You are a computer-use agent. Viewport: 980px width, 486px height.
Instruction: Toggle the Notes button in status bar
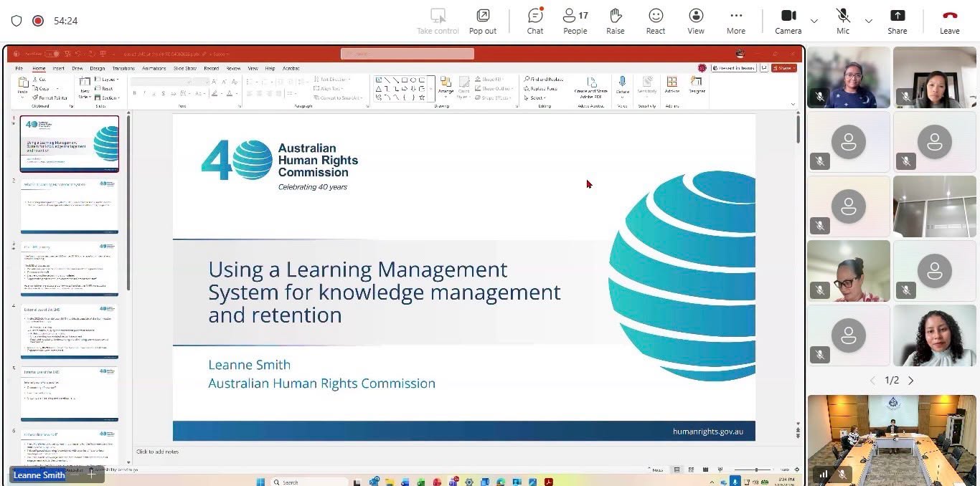pyautogui.click(x=656, y=470)
